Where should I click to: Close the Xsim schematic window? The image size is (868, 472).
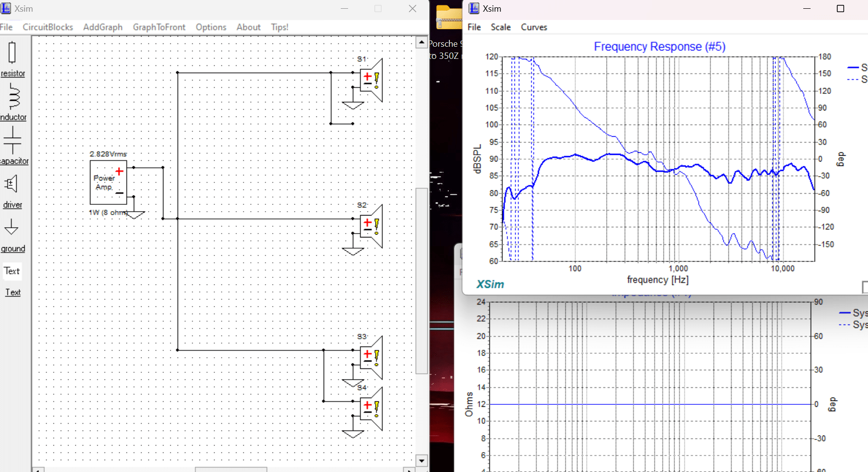pos(412,9)
